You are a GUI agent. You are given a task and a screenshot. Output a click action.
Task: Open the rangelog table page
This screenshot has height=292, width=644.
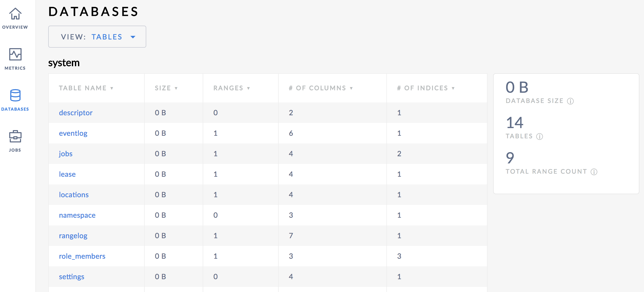(x=73, y=236)
